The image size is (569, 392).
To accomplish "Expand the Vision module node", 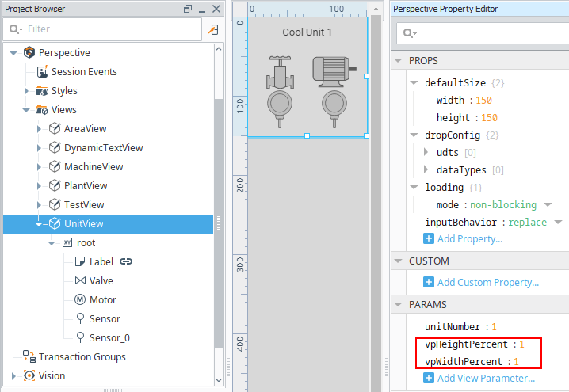I will pyautogui.click(x=13, y=375).
